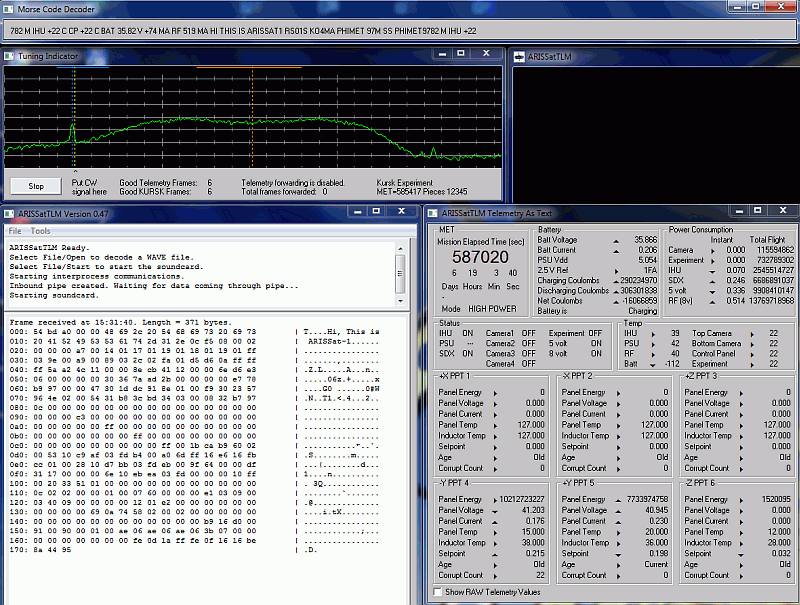The width and height of the screenshot is (800, 605).
Task: Click 'Frame received at 15:31:40' line
Action: pos(120,322)
